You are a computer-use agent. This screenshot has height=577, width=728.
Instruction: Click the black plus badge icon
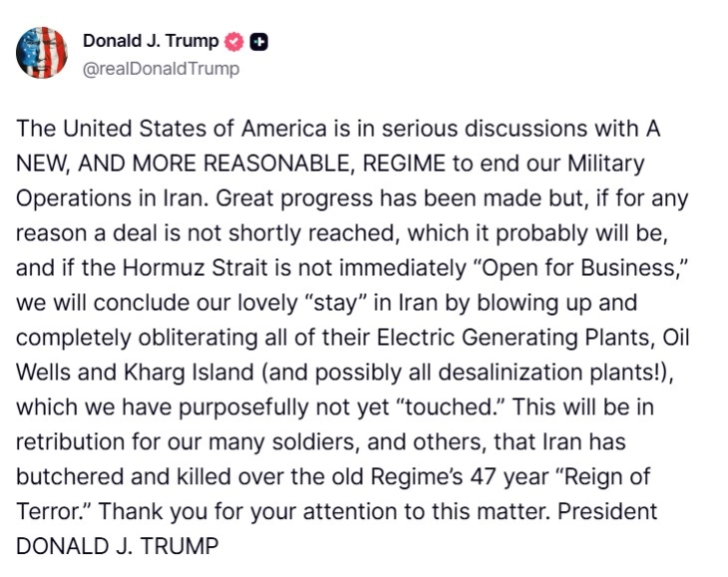pyautogui.click(x=258, y=42)
